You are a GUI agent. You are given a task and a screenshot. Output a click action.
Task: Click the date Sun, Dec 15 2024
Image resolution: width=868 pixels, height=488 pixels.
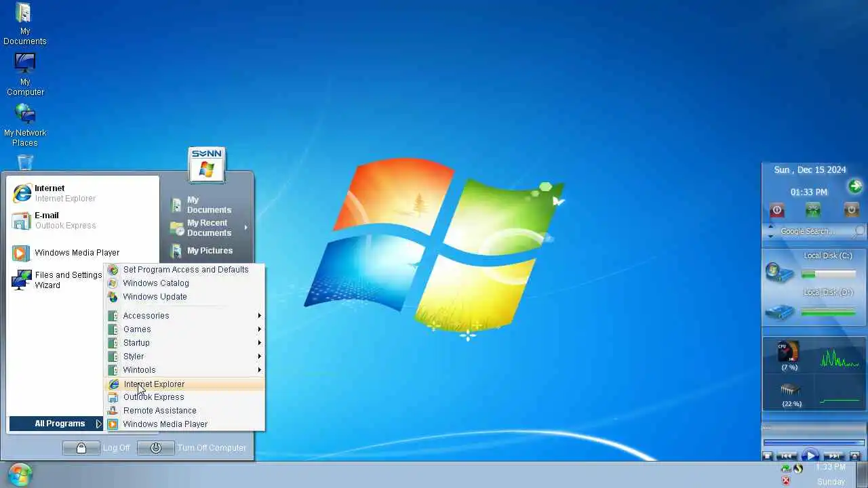pos(810,170)
